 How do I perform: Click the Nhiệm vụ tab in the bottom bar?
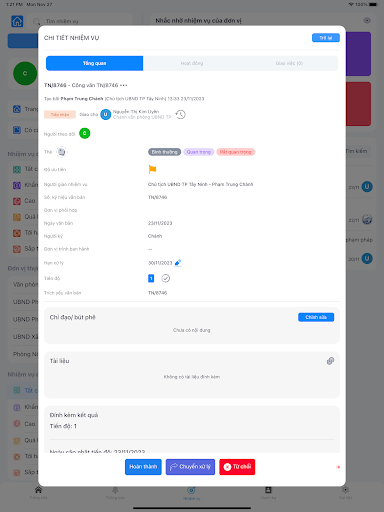pyautogui.click(x=192, y=493)
